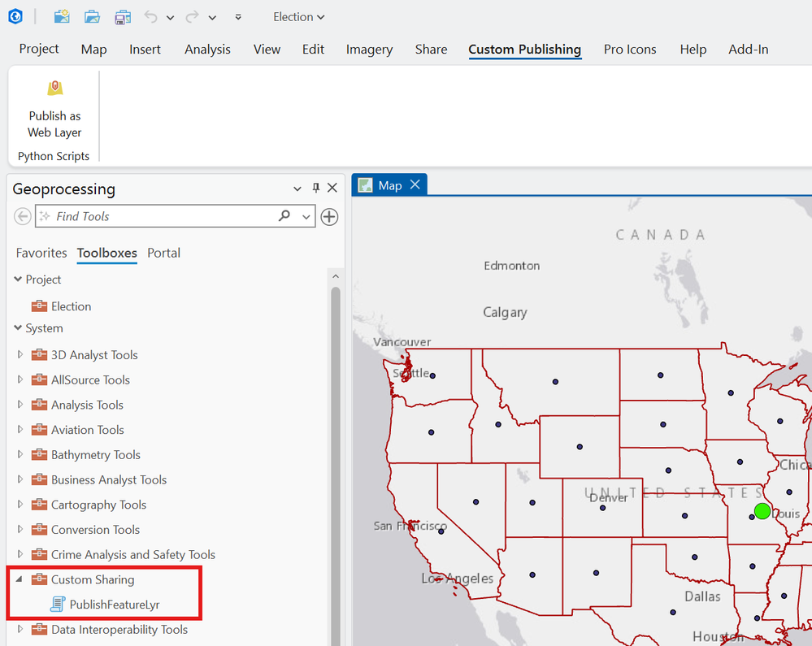Viewport: 812px width, 646px height.
Task: Expand the 3D Analyst Tools toolbox
Action: [x=20, y=354]
